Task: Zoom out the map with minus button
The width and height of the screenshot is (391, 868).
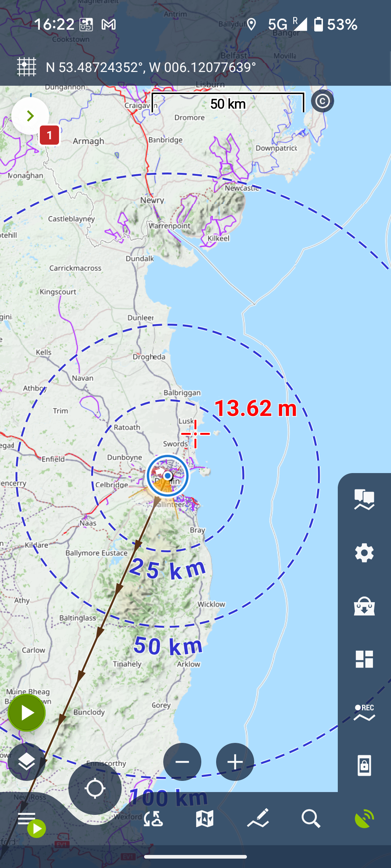Action: coord(182,762)
